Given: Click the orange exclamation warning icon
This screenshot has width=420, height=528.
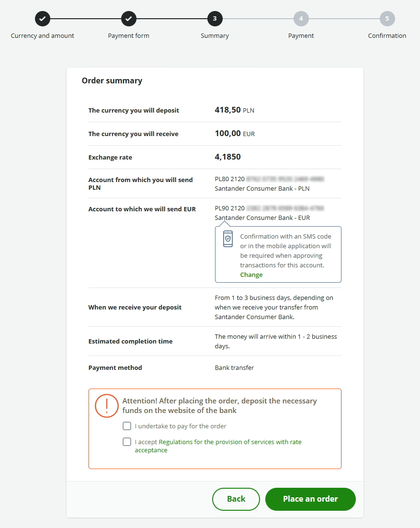Looking at the screenshot, I should (106, 406).
